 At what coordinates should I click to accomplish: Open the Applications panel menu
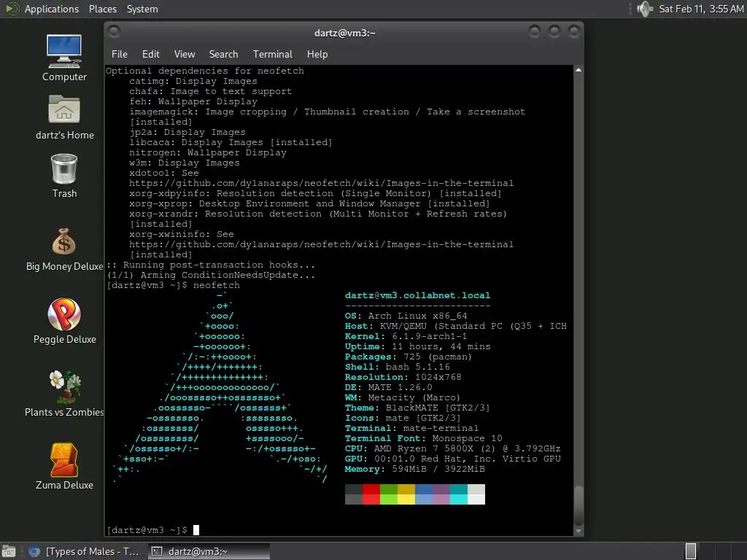[52, 9]
